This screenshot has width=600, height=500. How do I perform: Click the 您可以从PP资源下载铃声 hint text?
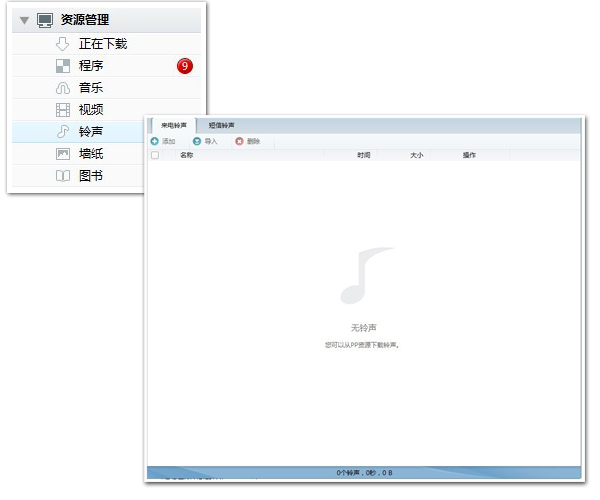tap(362, 345)
